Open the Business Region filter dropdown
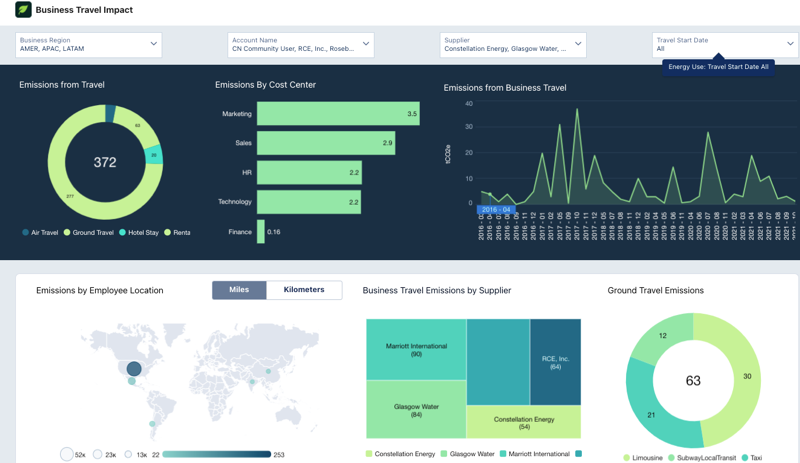Viewport: 800px width, 463px height. click(x=89, y=45)
